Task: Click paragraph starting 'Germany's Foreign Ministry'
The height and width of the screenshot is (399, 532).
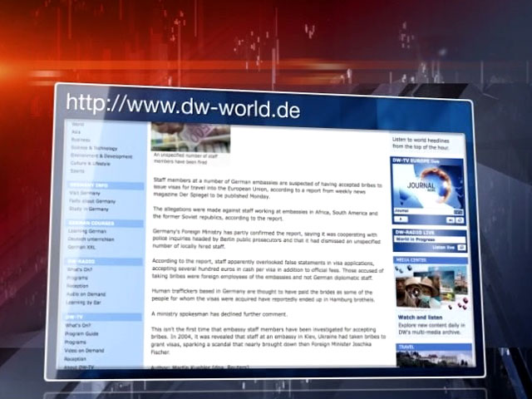Action: pos(267,239)
